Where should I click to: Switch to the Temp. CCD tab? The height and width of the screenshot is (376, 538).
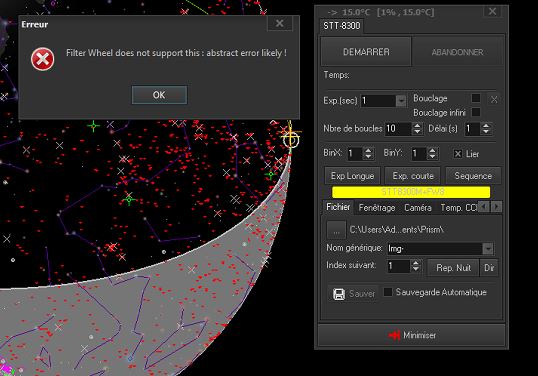point(459,208)
